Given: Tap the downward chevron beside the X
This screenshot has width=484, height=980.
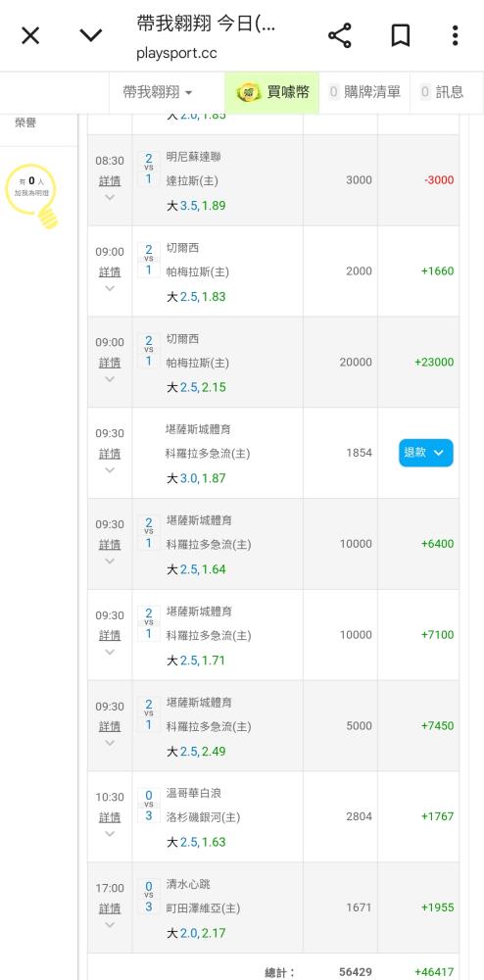Looking at the screenshot, I should tap(90, 35).
